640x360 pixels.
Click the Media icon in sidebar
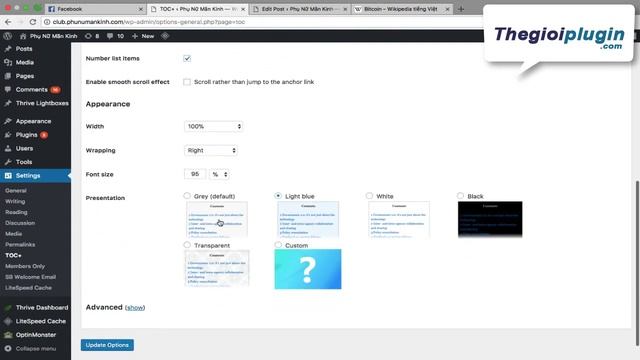pyautogui.click(x=8, y=62)
